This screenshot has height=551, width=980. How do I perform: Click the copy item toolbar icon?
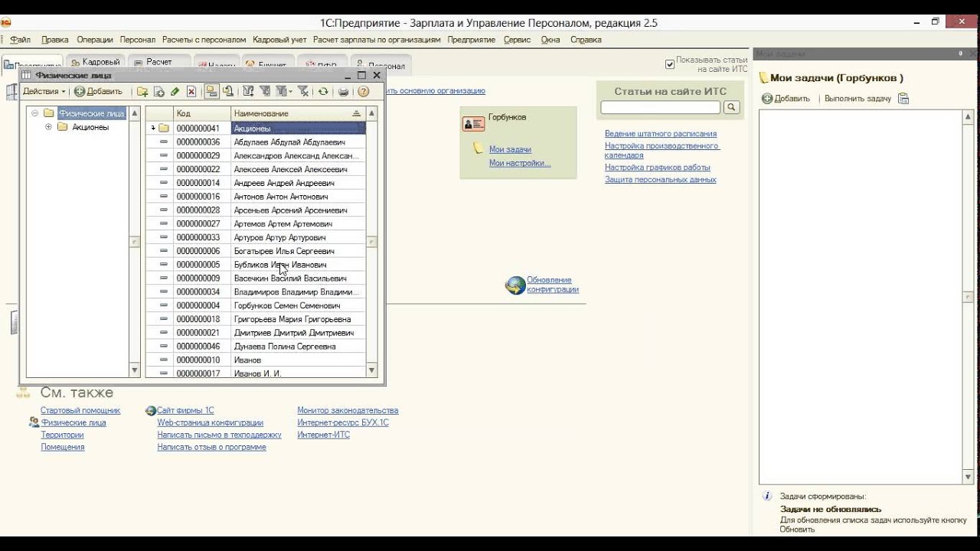point(159,92)
